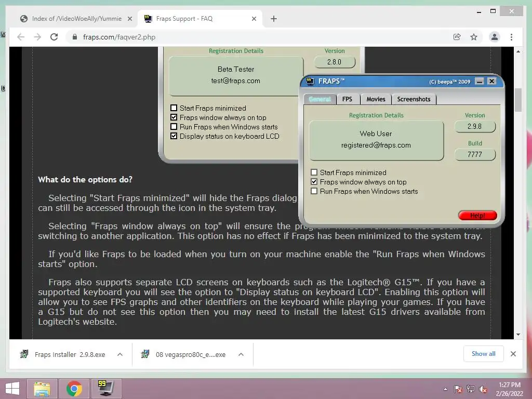Open File Explorer from the taskbar
The width and height of the screenshot is (532, 399).
(x=42, y=389)
